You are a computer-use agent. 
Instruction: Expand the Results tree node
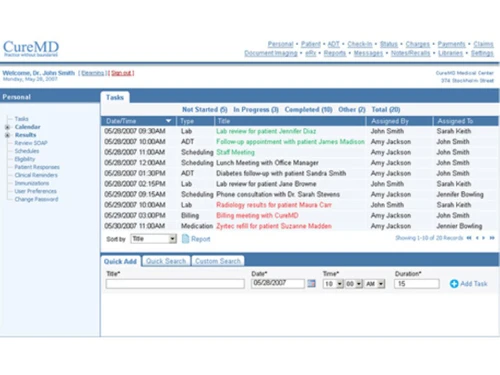point(7,135)
